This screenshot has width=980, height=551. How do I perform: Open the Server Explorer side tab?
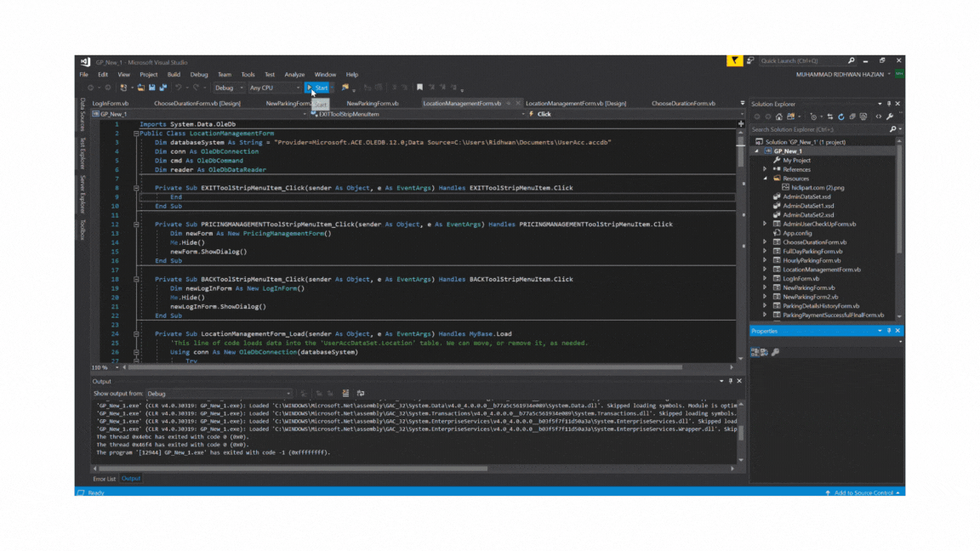pyautogui.click(x=83, y=194)
